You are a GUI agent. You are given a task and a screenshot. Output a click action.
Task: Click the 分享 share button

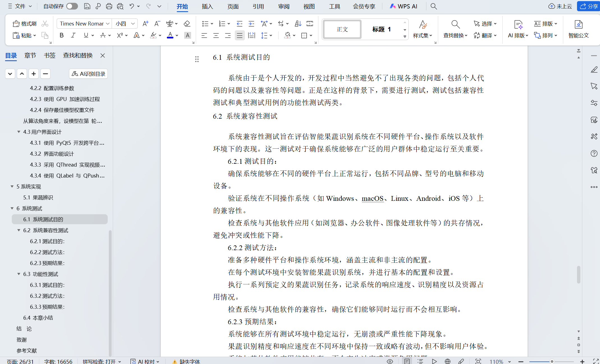pos(589,6)
